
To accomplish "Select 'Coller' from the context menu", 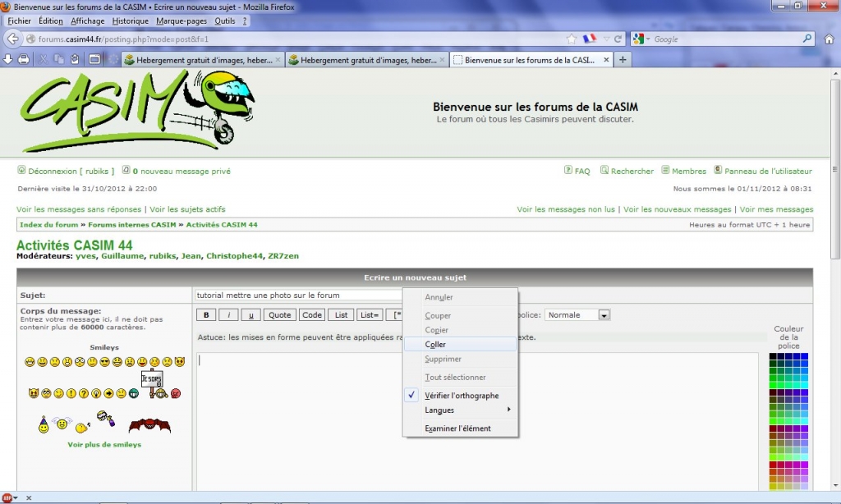I will 436,345.
